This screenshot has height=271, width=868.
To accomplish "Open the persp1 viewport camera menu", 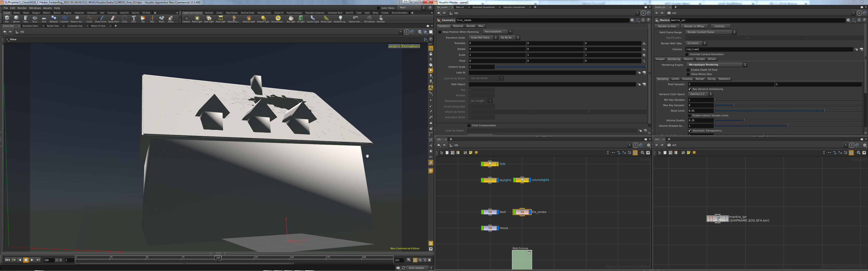I will pos(394,46).
